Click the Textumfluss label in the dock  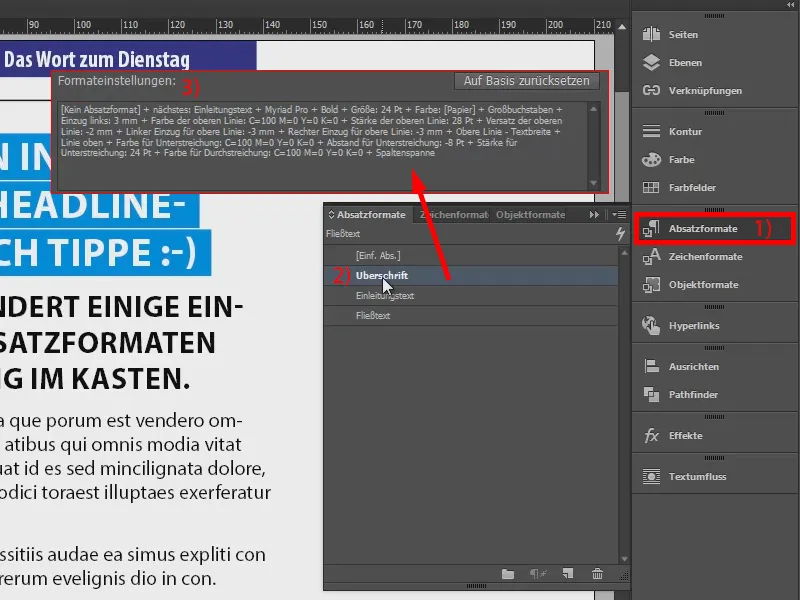coord(697,477)
